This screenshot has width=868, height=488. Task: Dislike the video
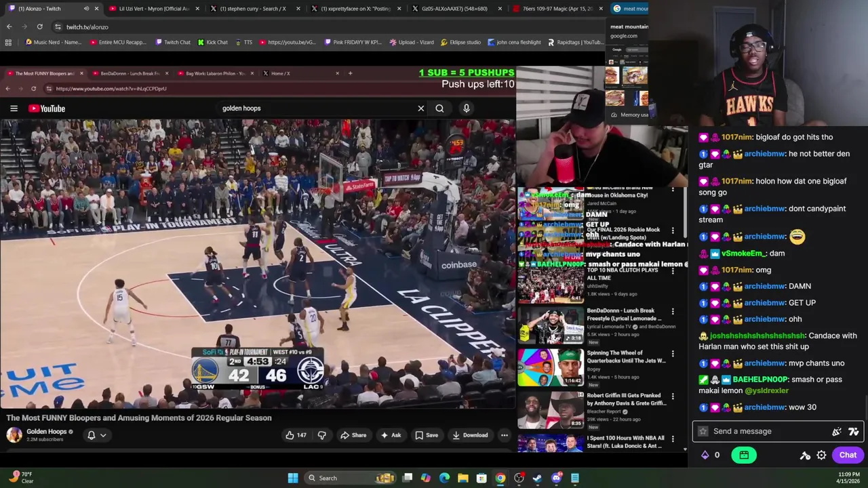click(x=321, y=435)
